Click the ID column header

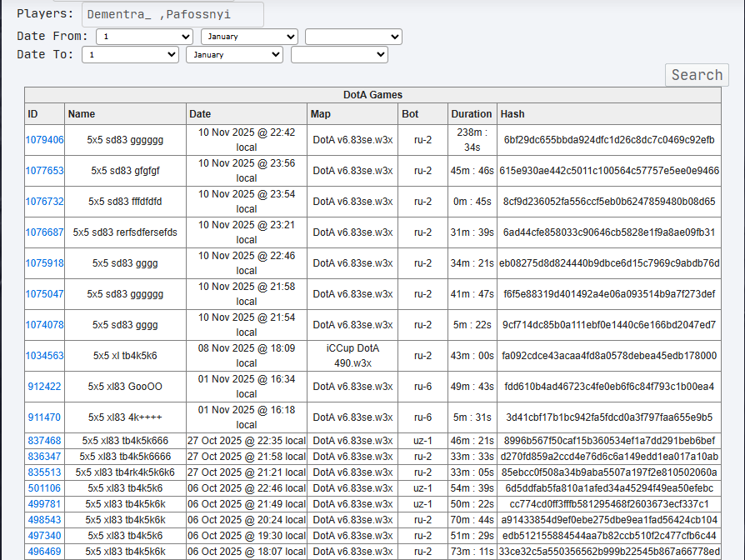tap(45, 114)
